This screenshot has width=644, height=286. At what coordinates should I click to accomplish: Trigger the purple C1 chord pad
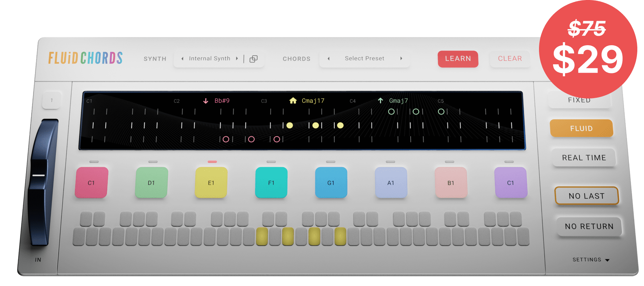(x=511, y=183)
